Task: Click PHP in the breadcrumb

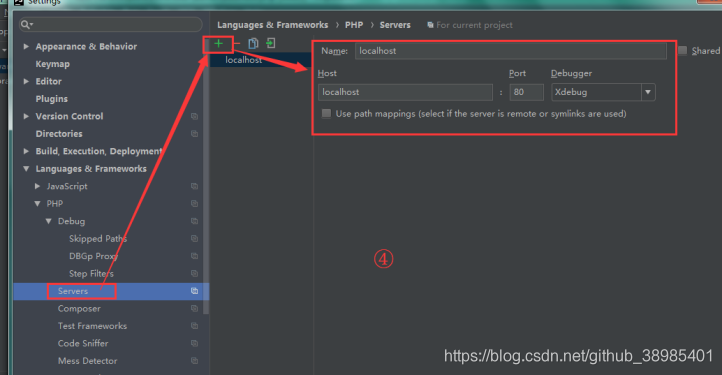Action: click(354, 25)
